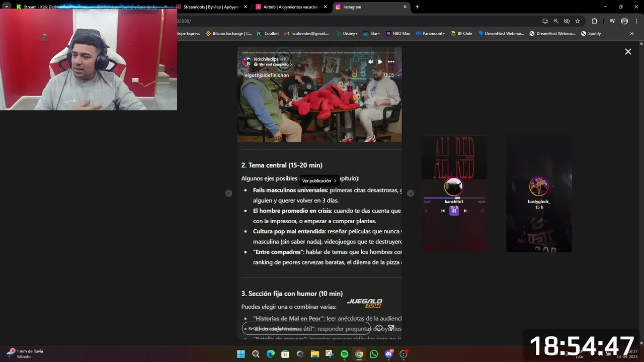Open kanchito1 story thumbnail
Image resolution: width=644 pixels, height=362 pixels.
click(454, 194)
